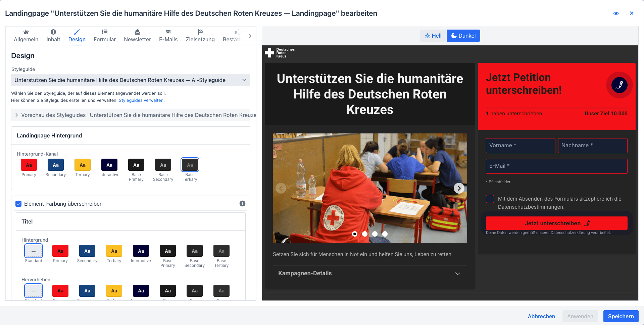Select yellow Tertiary swatch under Hervorheben
The width and height of the screenshot is (644, 325).
pos(114,291)
